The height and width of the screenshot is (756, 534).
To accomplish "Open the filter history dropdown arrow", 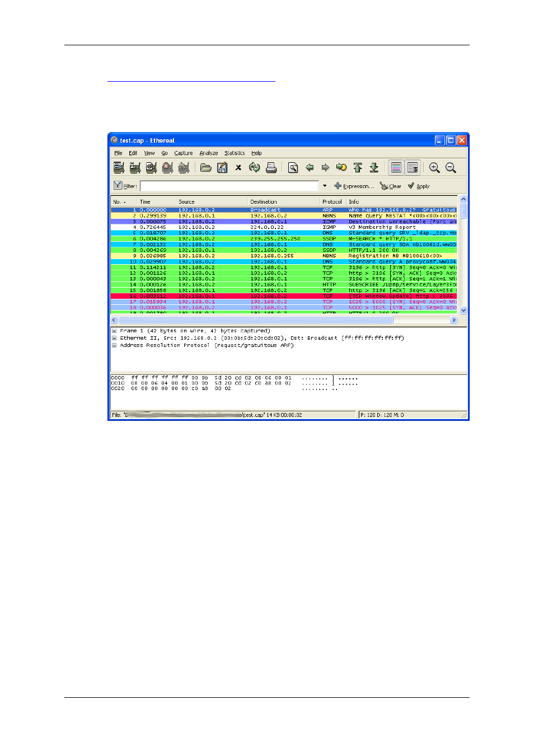I will tap(325, 186).
